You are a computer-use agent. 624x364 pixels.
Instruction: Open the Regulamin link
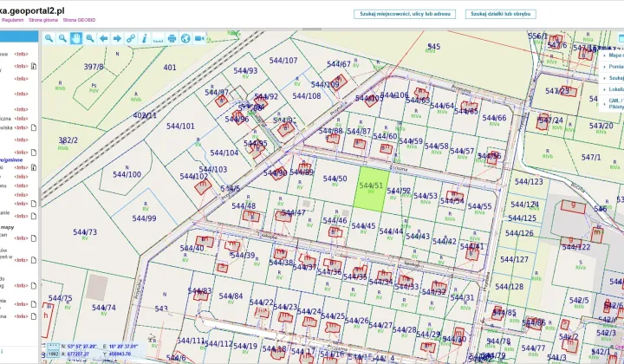pos(12,17)
